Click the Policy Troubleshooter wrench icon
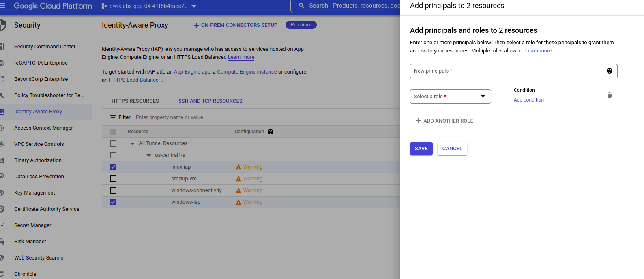 coord(2,95)
